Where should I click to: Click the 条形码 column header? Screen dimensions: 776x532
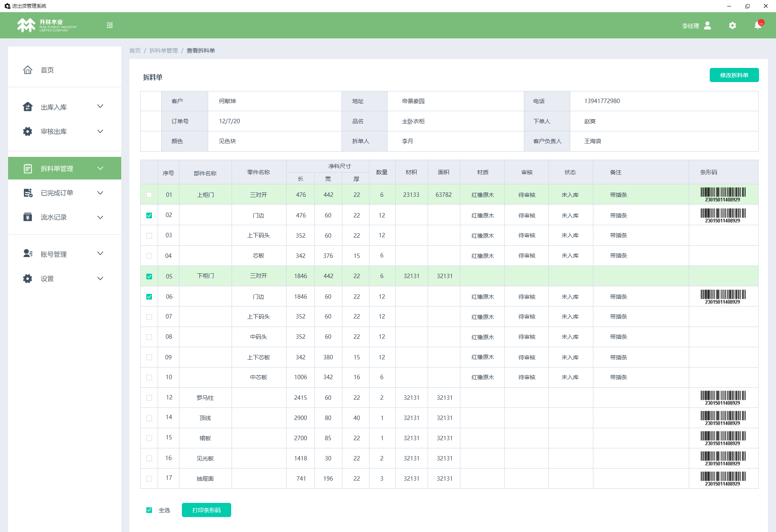709,172
